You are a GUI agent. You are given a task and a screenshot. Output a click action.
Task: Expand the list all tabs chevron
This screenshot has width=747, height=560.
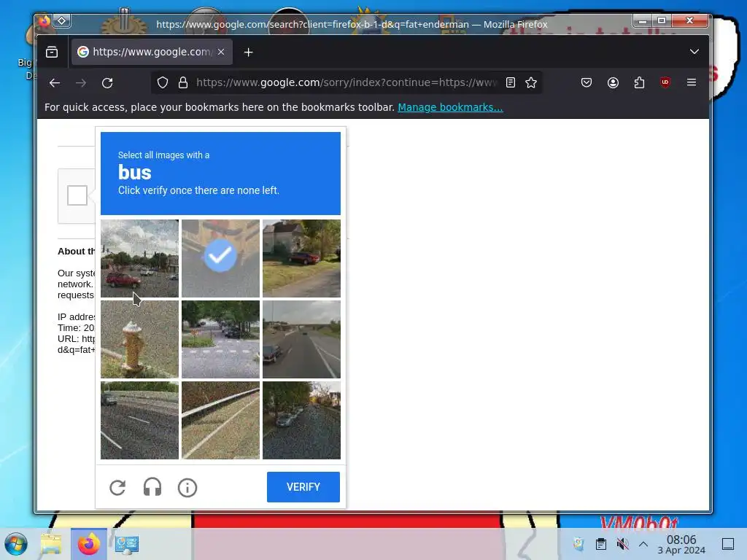(694, 52)
